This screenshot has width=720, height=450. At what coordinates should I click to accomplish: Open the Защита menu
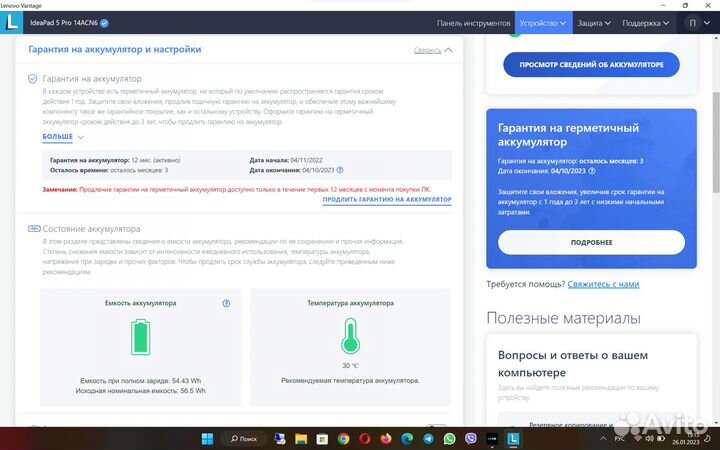[x=594, y=23]
